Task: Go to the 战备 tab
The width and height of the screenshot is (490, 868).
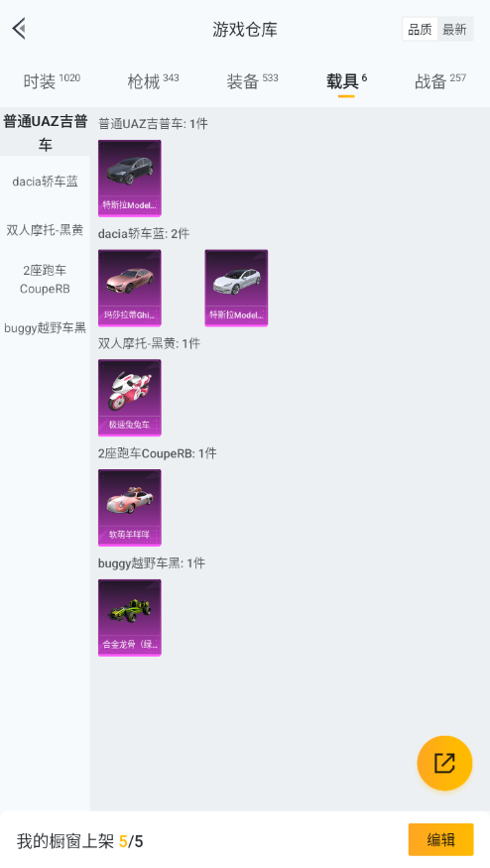Action: tap(440, 80)
